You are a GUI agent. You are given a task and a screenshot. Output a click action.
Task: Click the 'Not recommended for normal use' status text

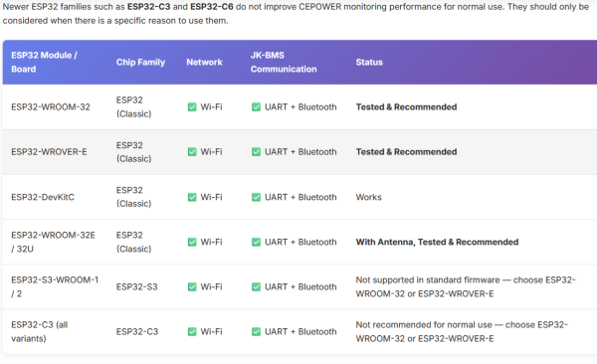click(424, 325)
